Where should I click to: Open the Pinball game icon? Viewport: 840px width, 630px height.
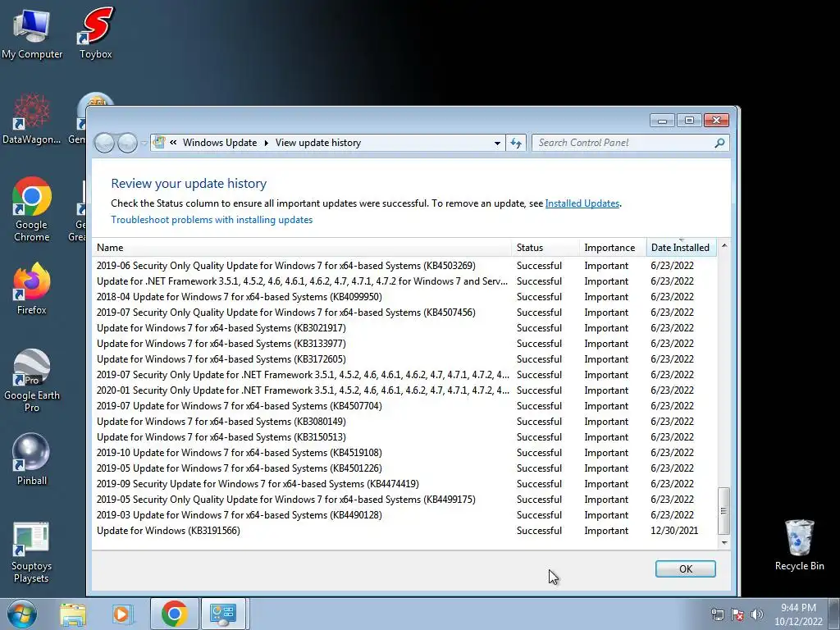32,459
